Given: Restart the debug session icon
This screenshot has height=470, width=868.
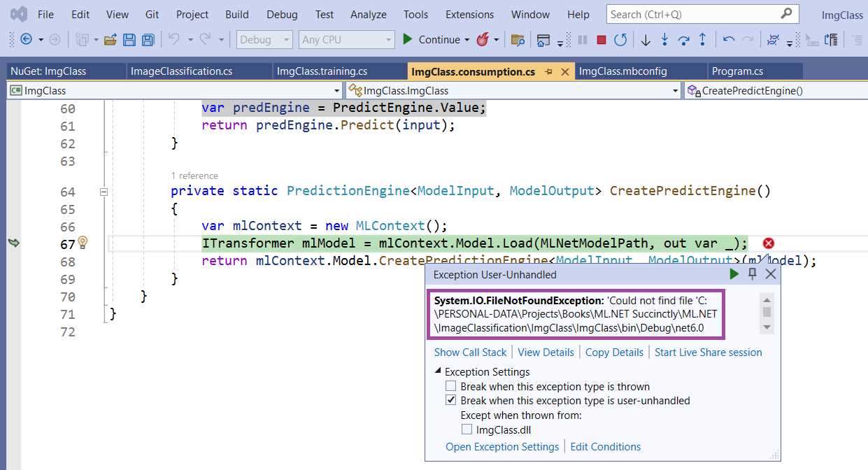Looking at the screenshot, I should pyautogui.click(x=620, y=40).
